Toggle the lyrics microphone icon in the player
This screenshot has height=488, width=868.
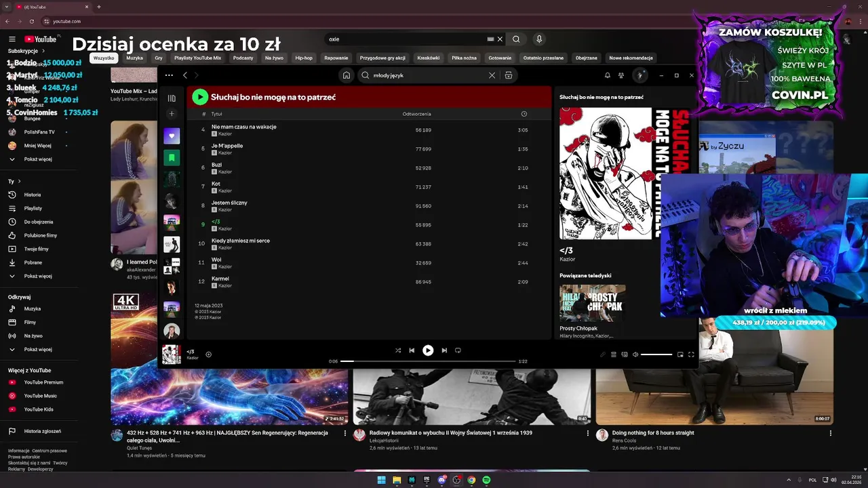[603, 354]
